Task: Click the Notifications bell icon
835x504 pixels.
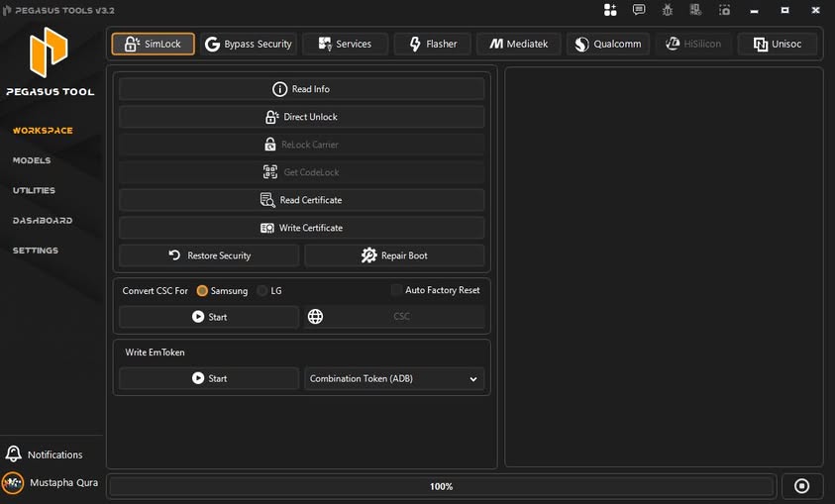Action: click(14, 454)
